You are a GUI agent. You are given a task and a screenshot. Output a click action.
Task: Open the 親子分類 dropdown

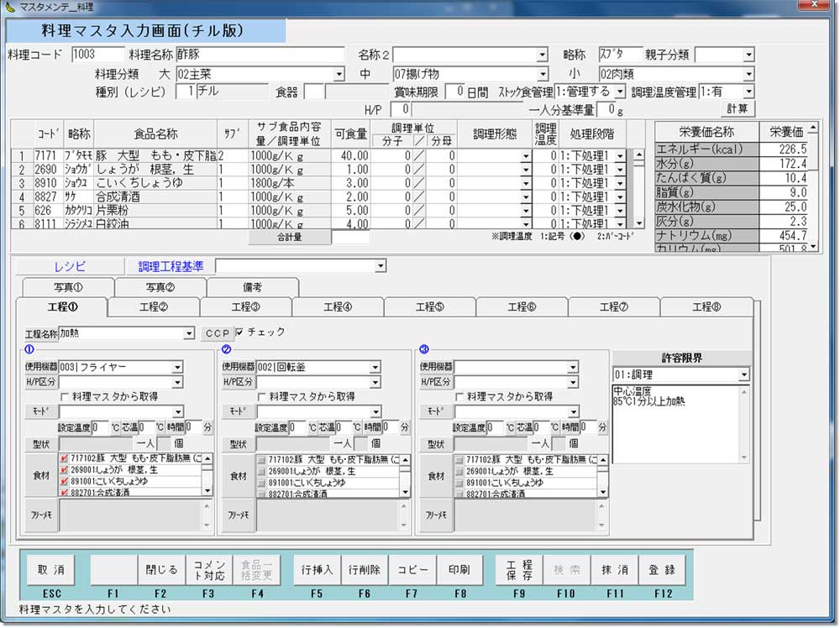[x=748, y=55]
